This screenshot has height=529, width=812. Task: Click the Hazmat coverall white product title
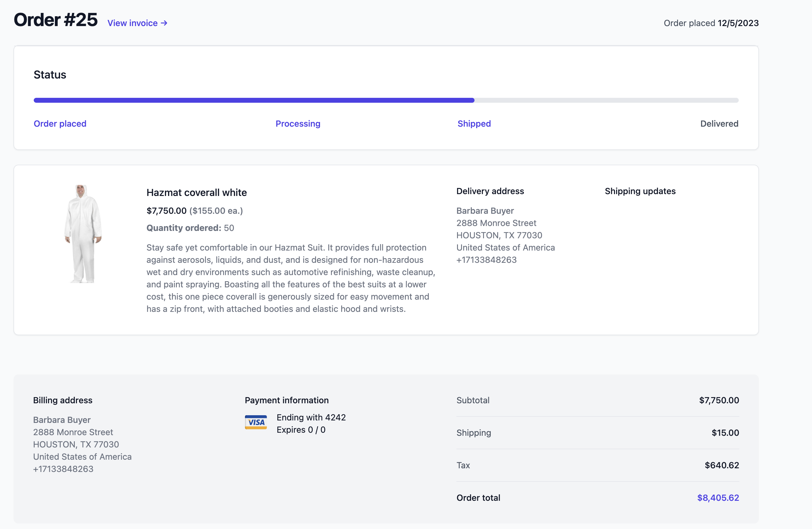tap(196, 193)
